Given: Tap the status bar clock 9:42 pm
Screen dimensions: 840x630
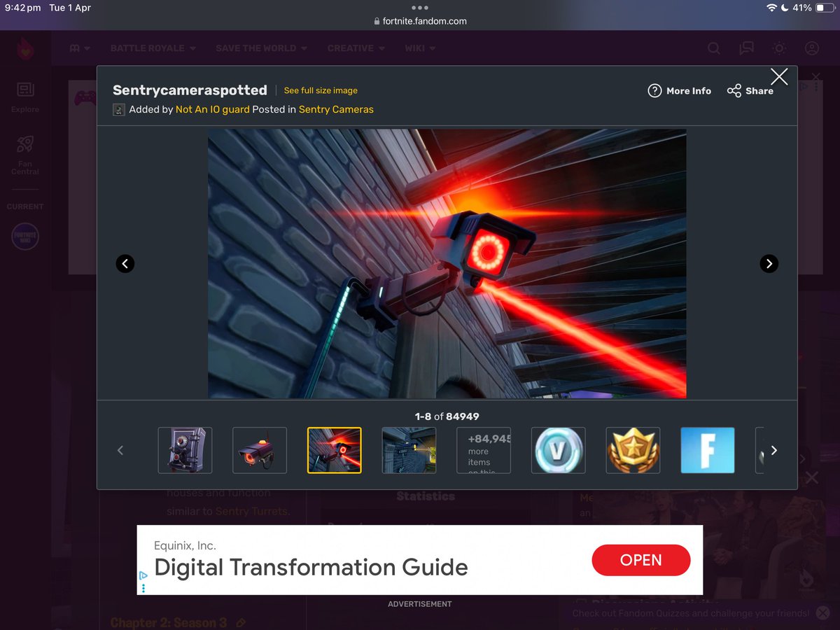Looking at the screenshot, I should click(23, 8).
